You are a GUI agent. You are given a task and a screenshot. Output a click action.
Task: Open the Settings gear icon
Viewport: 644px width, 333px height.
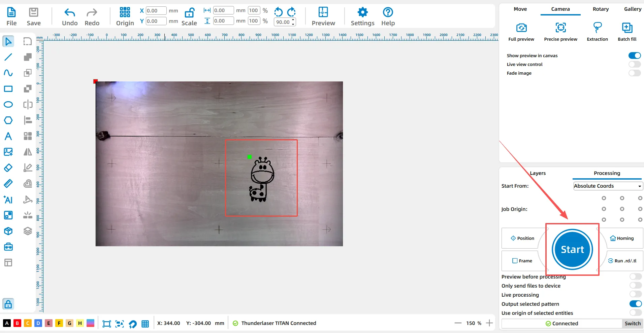(x=362, y=13)
